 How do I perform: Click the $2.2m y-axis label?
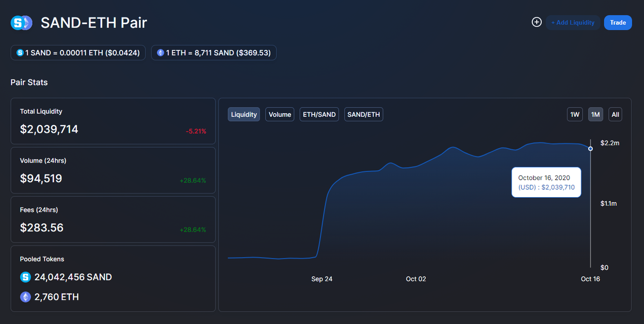click(610, 143)
